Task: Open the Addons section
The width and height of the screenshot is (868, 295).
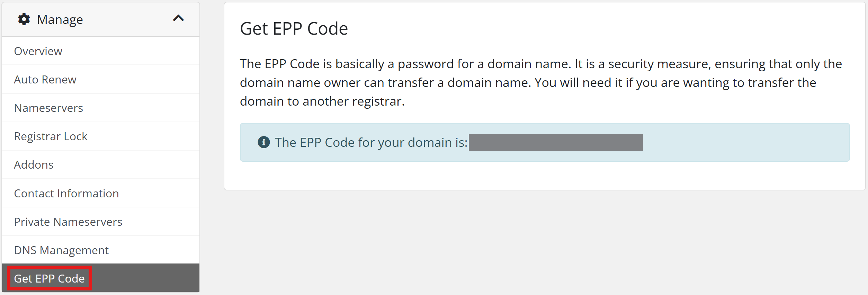Action: click(x=34, y=165)
